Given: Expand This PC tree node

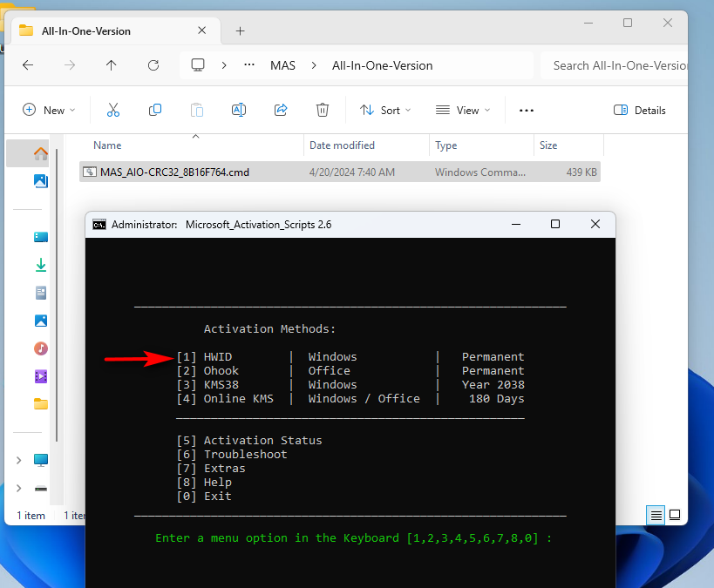Looking at the screenshot, I should click(x=18, y=460).
